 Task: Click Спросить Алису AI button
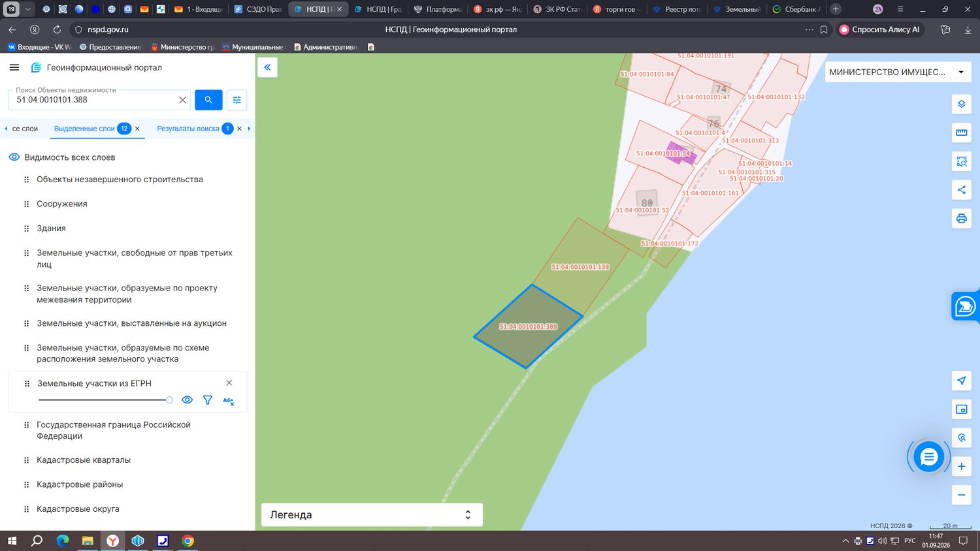[x=880, y=29]
